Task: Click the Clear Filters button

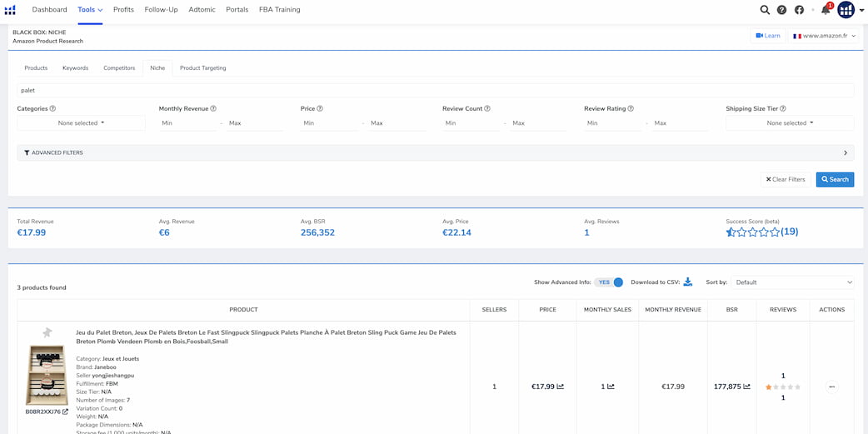Action: pos(786,179)
